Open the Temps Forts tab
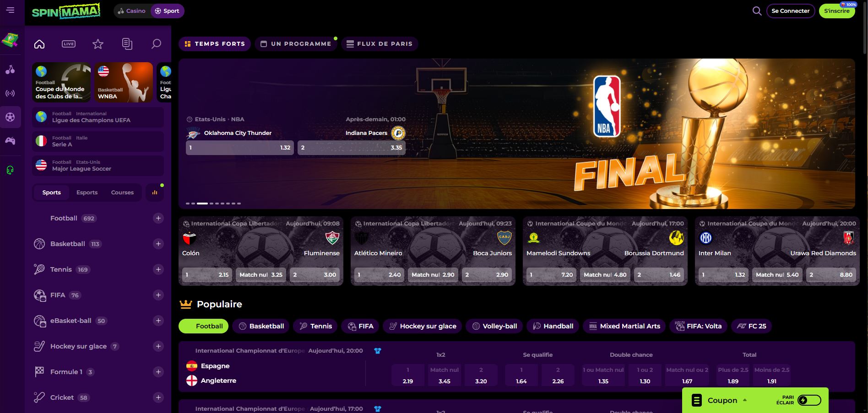Image resolution: width=868 pixels, height=413 pixels. click(215, 44)
